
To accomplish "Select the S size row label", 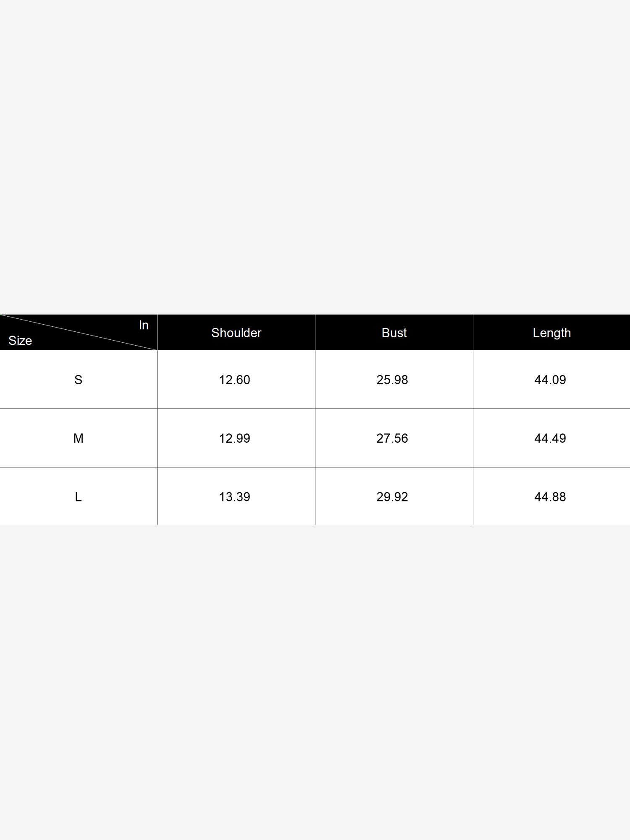I will 78,380.
